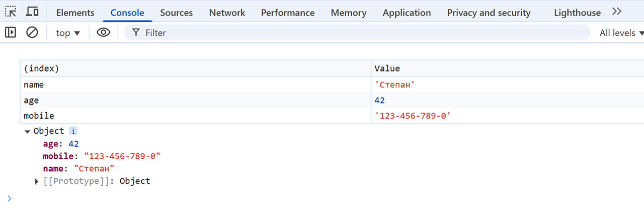This screenshot has height=211, width=644.
Task: Click the 'name' index table cell
Action: [x=196, y=85]
